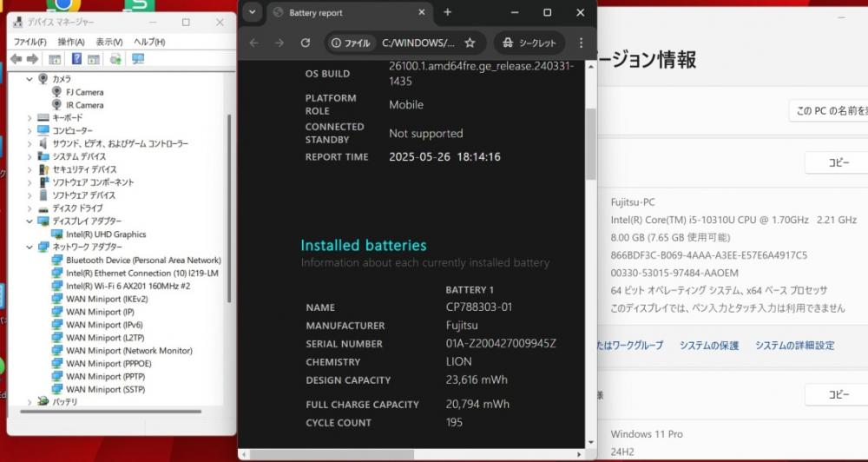This screenshot has width=868, height=462.
Task: Click the scan for hardware changes monitor icon
Action: [138, 59]
